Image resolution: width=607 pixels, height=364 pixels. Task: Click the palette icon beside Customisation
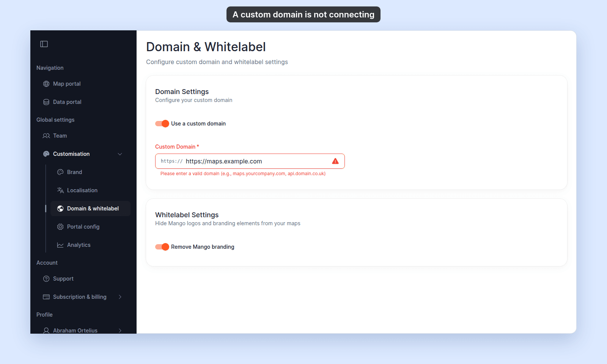click(x=46, y=154)
